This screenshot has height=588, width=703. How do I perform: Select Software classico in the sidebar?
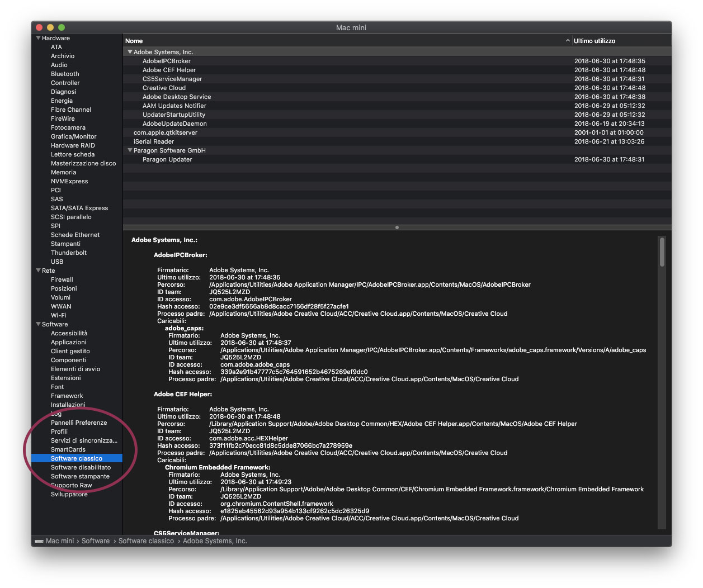click(77, 458)
